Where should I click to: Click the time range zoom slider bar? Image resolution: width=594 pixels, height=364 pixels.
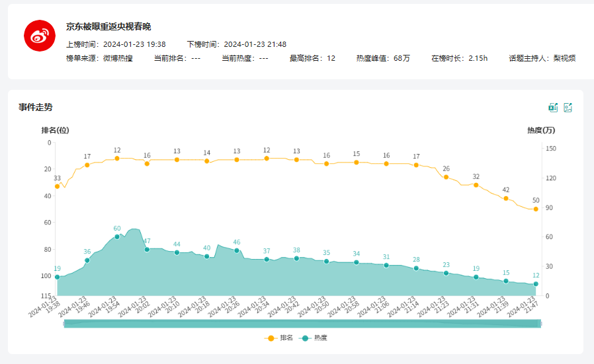[302, 324]
